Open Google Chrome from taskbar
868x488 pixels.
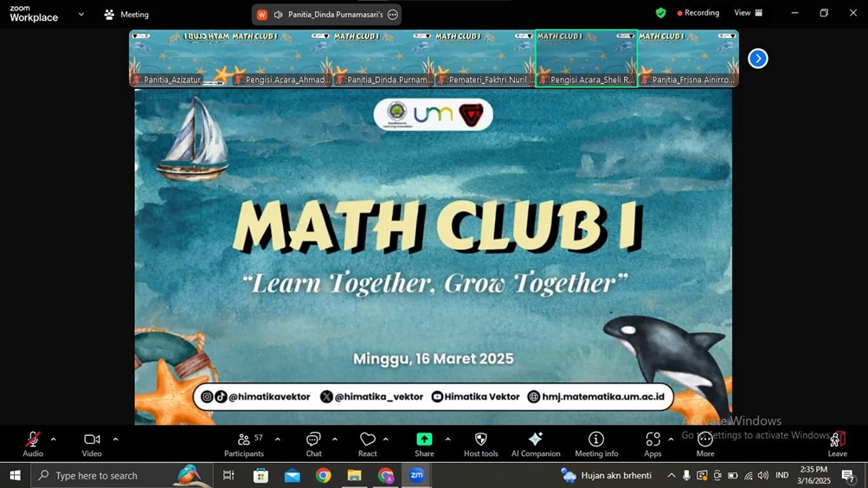coord(324,475)
